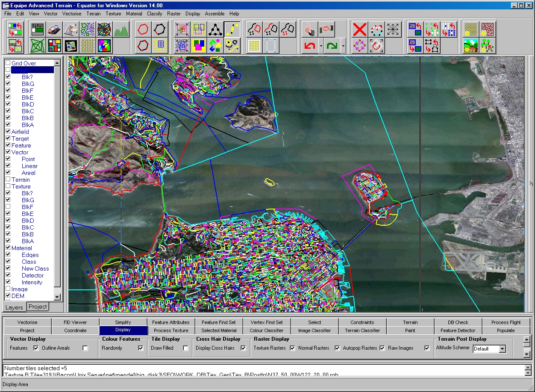Enable the Grid Over layer checkbox

pyautogui.click(x=8, y=63)
